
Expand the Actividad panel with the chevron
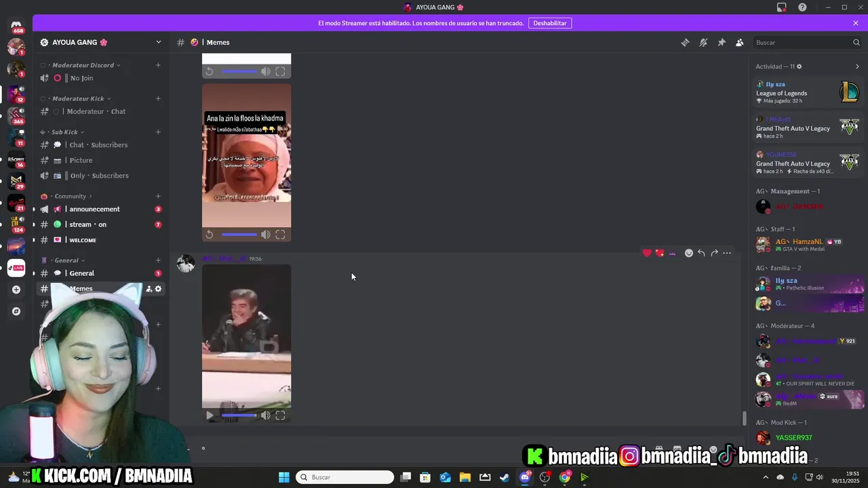point(857,66)
